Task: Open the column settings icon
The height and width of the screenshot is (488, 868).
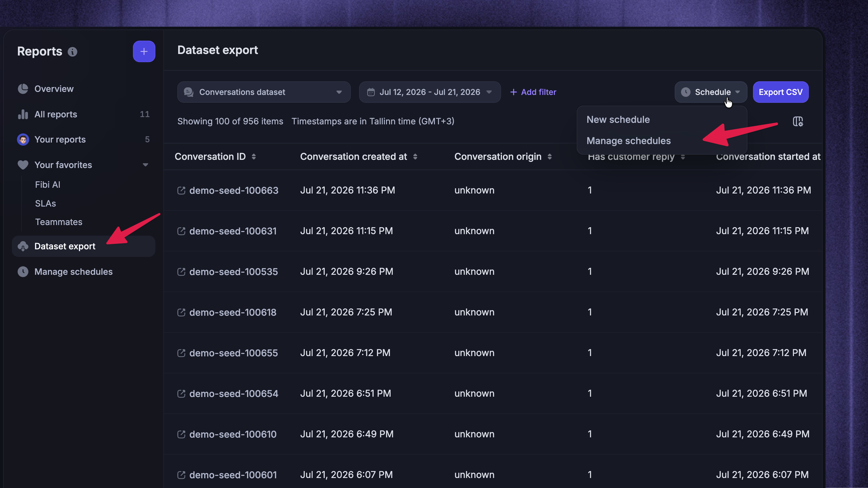Action: (x=798, y=121)
